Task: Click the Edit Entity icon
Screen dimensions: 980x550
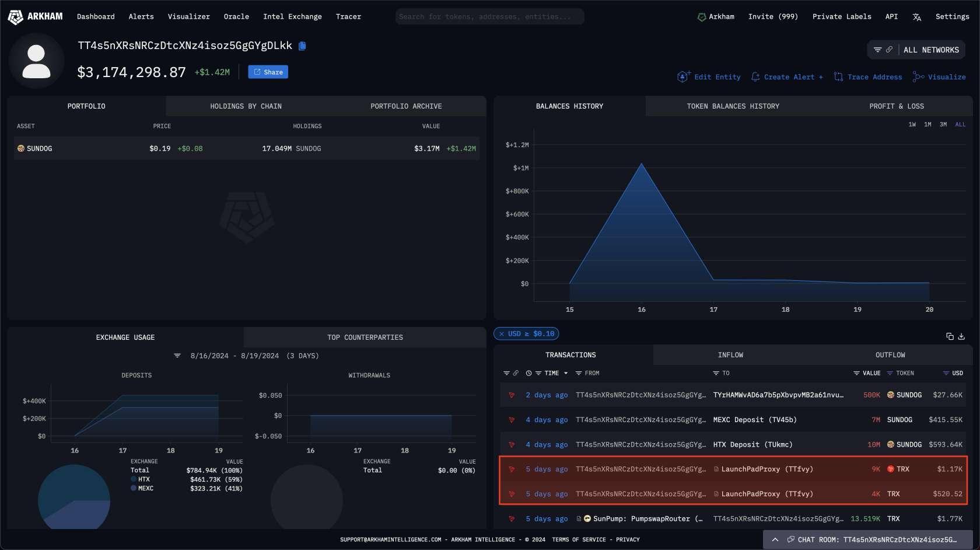Action: (683, 77)
